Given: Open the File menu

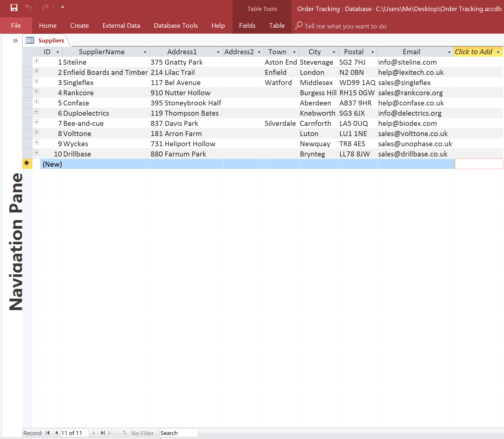Looking at the screenshot, I should [16, 25].
